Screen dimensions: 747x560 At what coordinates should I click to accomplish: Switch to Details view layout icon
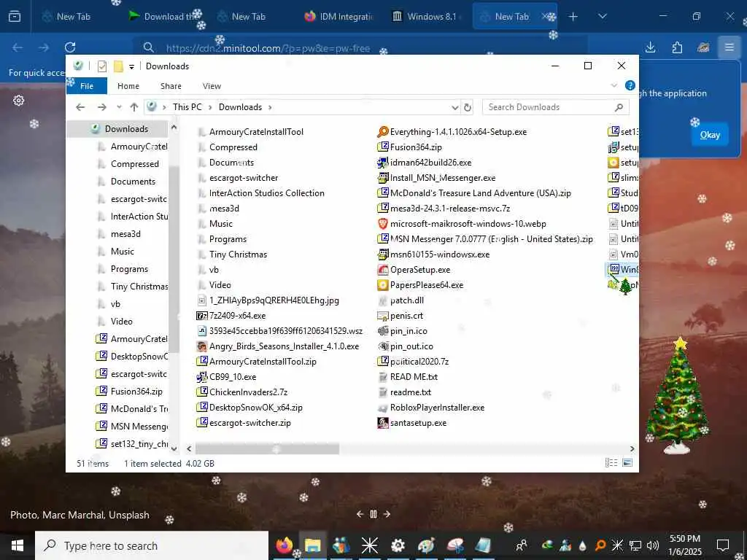[x=611, y=463]
